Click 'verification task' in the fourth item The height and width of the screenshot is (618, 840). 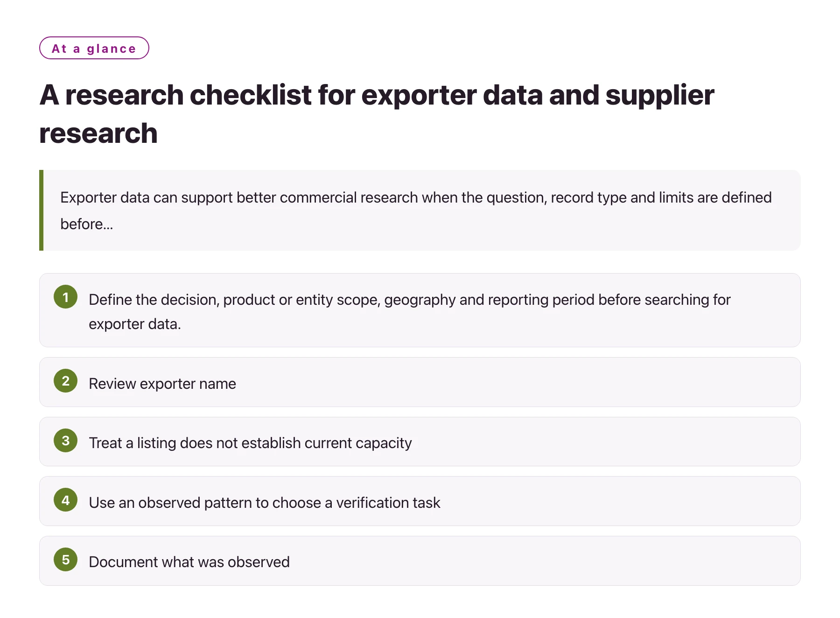pos(388,503)
